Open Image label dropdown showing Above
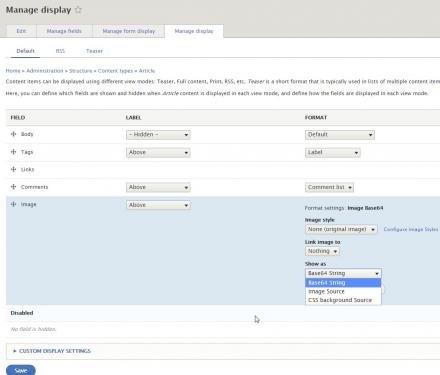Image resolution: width=440 pixels, height=375 pixels. pos(158,205)
